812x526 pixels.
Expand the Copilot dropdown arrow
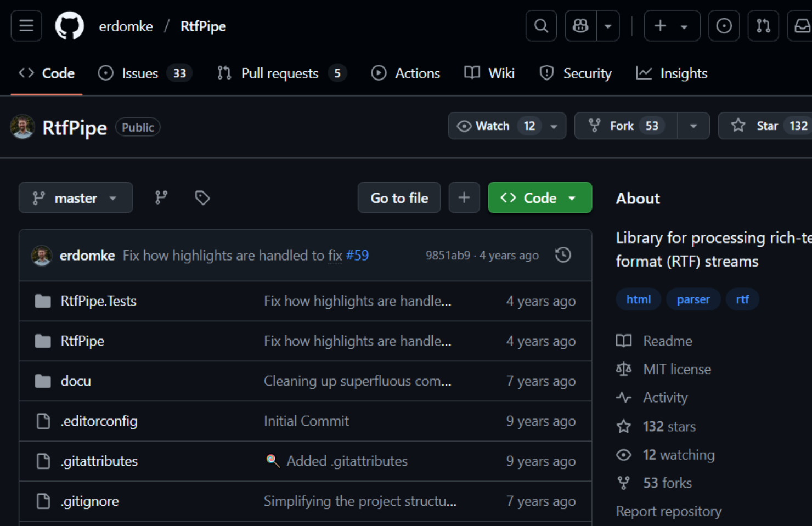coord(608,26)
